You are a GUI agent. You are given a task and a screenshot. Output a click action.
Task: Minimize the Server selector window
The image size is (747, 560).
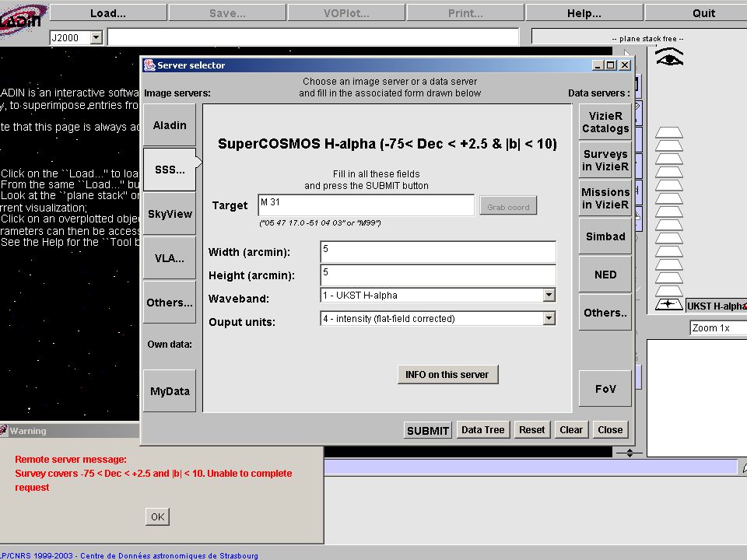[598, 65]
